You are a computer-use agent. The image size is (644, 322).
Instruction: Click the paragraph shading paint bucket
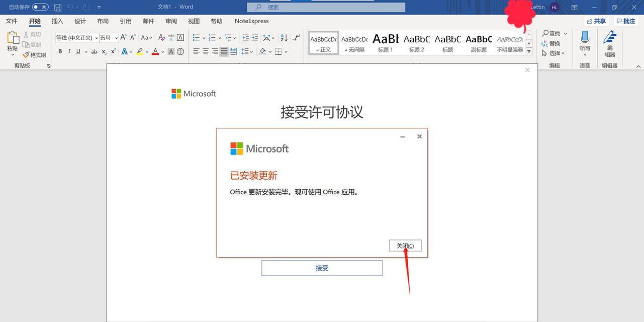coord(262,51)
